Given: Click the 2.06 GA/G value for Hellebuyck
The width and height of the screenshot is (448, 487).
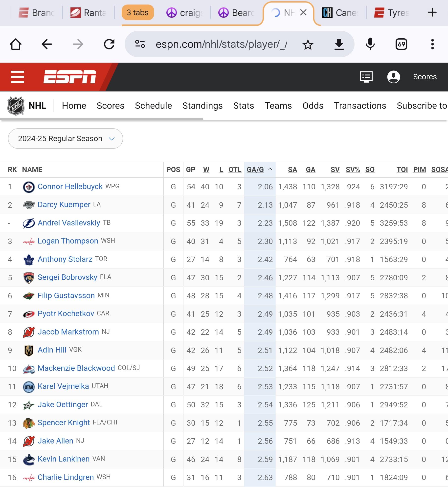Looking at the screenshot, I should [x=265, y=187].
